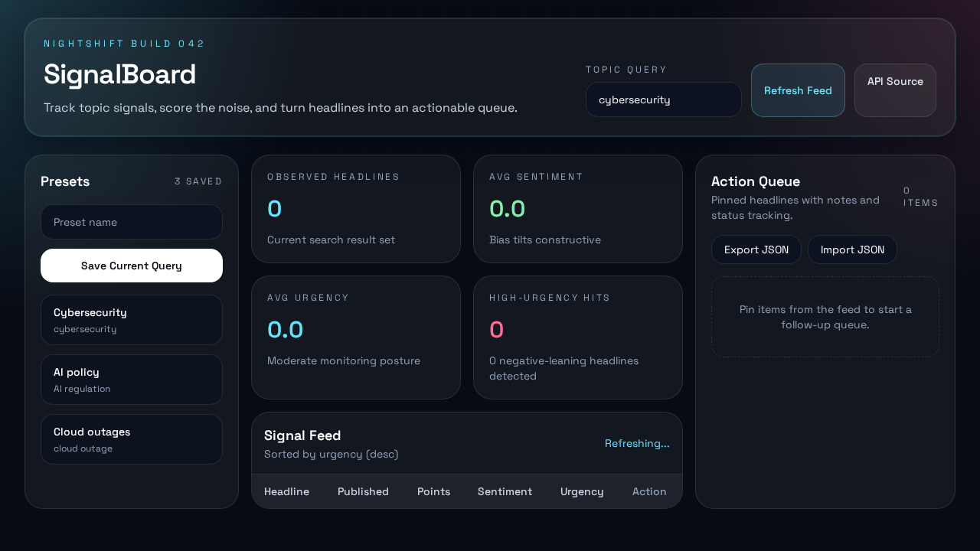
Task: Export the Action Queue as JSON
Action: pos(756,249)
